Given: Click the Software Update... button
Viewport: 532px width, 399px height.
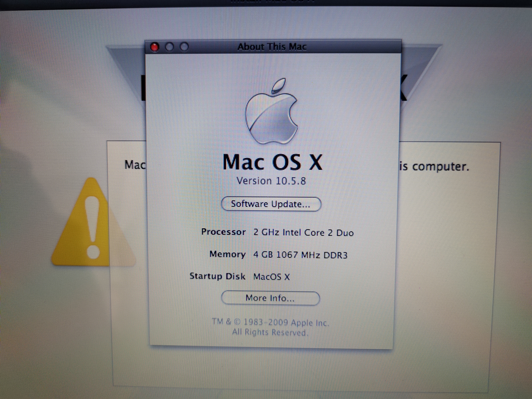Looking at the screenshot, I should click(271, 204).
